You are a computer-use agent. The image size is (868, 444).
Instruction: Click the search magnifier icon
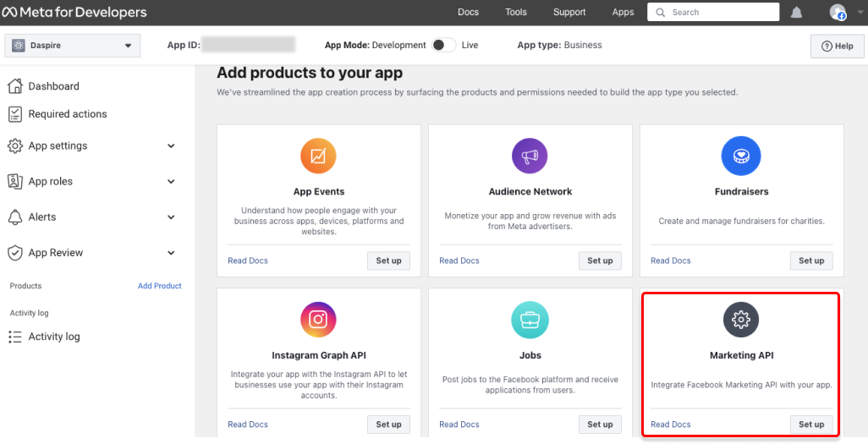point(660,12)
